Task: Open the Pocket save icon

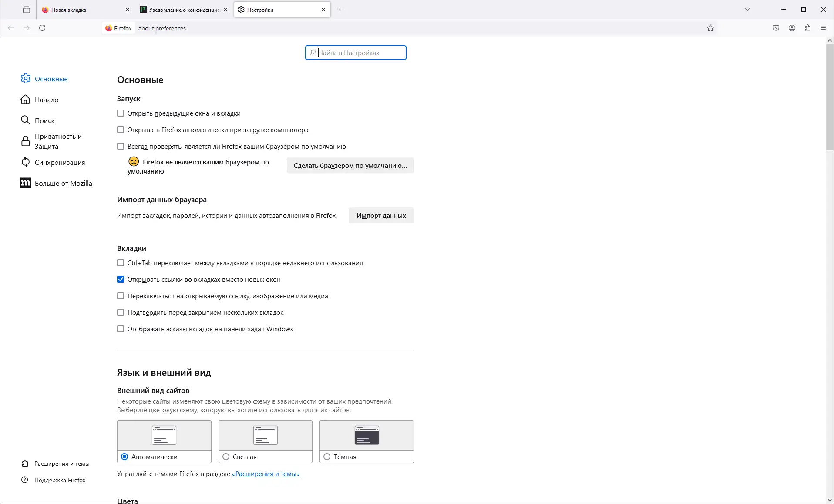Action: [776, 28]
